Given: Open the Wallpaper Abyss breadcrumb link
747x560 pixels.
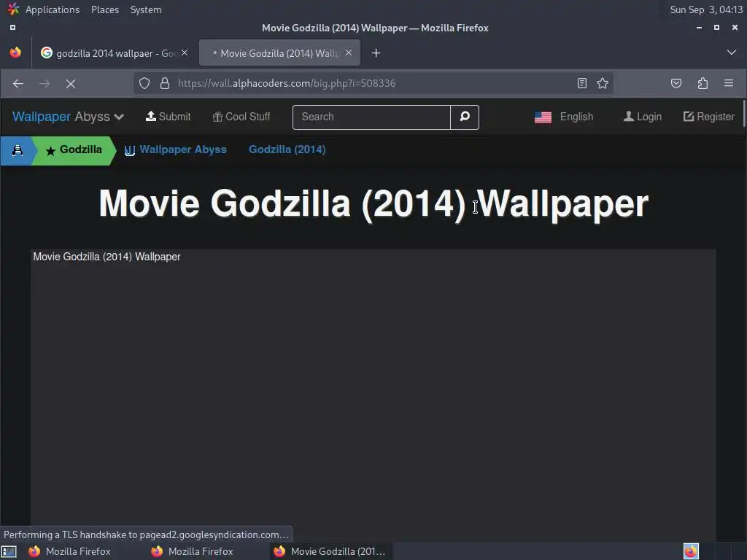Looking at the screenshot, I should point(183,149).
